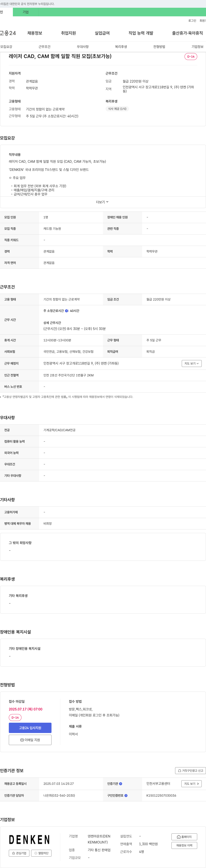Viewport: 206px width, 868px height.
Task: Click the info icon next to 구인인증번호
Action: pos(126,796)
